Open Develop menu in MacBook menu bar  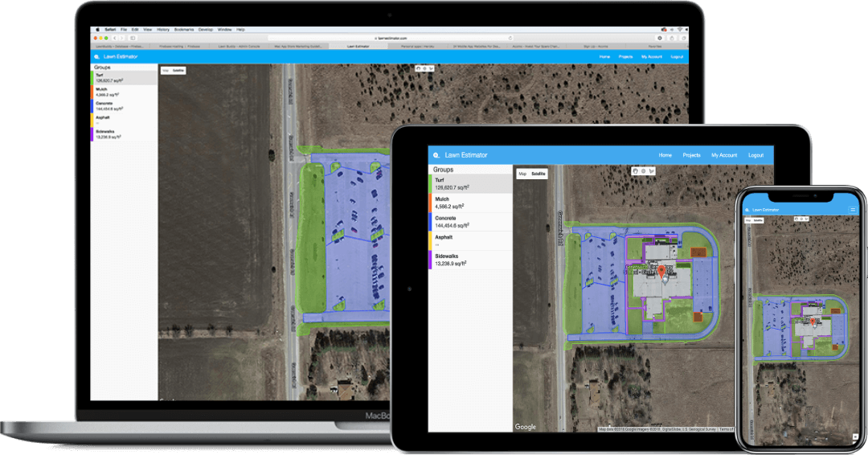pos(206,29)
